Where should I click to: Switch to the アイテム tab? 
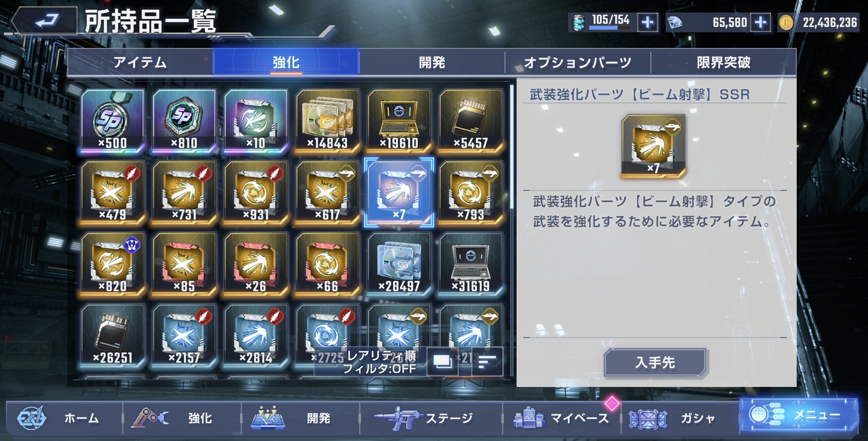140,62
